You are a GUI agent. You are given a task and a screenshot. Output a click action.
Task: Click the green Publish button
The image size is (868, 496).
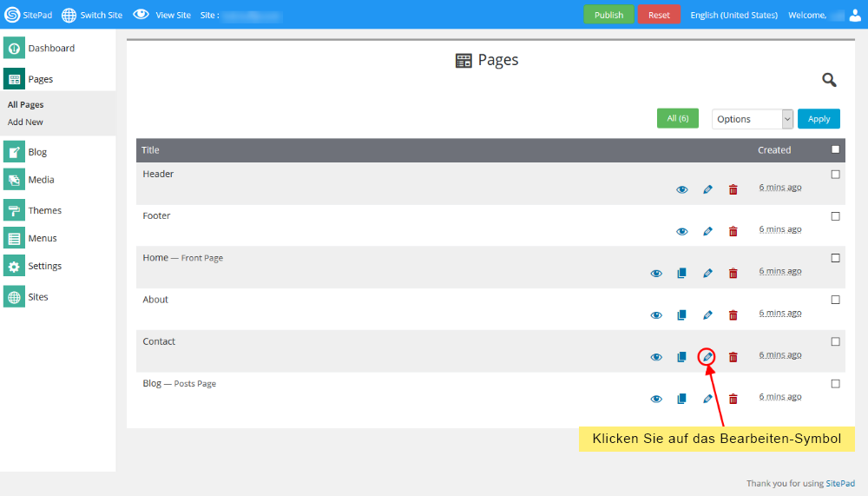[x=608, y=15]
